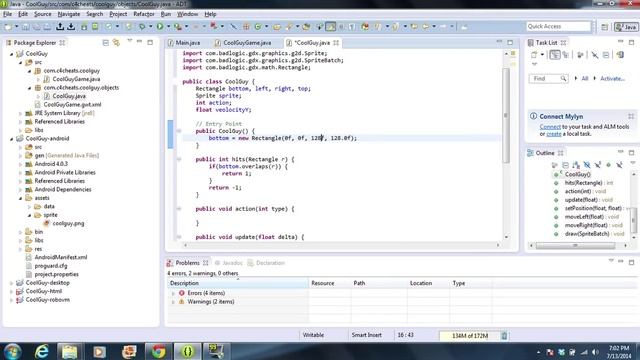640x360 pixels.
Task: Toggle Categorized view in Task List toolbar
Action: [x=554, y=55]
